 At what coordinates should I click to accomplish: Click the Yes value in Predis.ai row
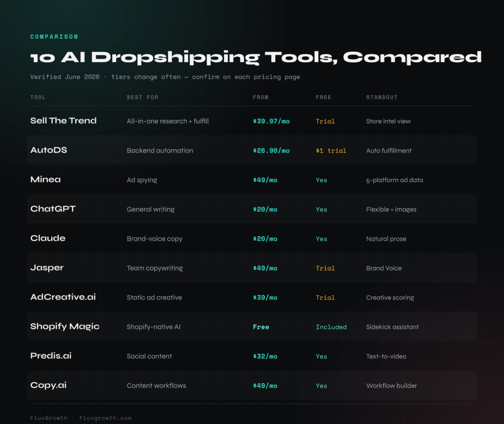[x=321, y=357]
